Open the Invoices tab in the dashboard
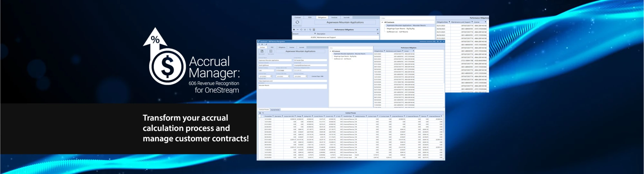The width and height of the screenshot is (644, 174). pos(292,47)
